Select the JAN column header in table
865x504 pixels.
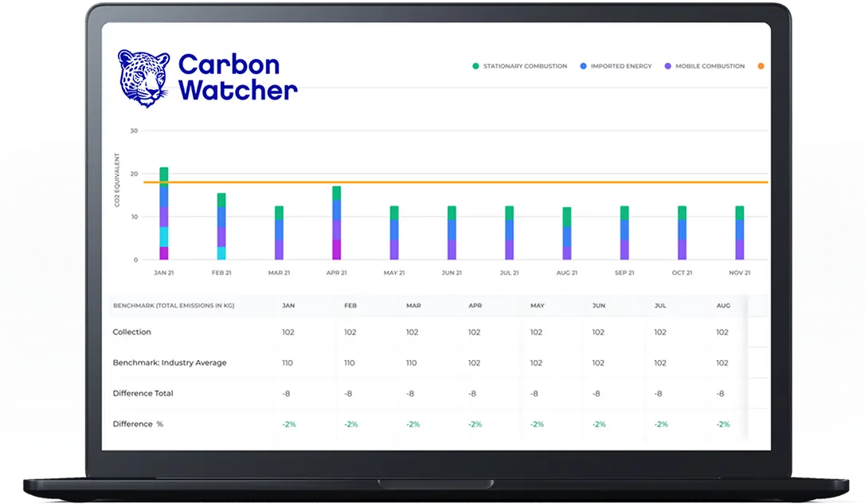(288, 305)
